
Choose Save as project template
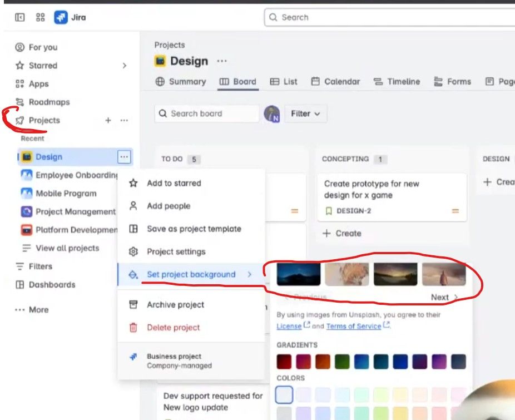tap(191, 229)
